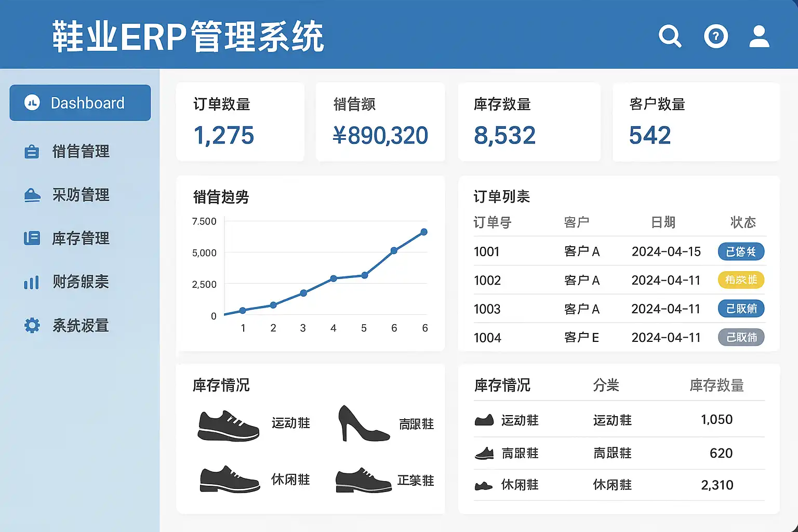Image resolution: width=798 pixels, height=532 pixels.
Task: Click the yellow status badge for order 1002
Action: click(741, 280)
